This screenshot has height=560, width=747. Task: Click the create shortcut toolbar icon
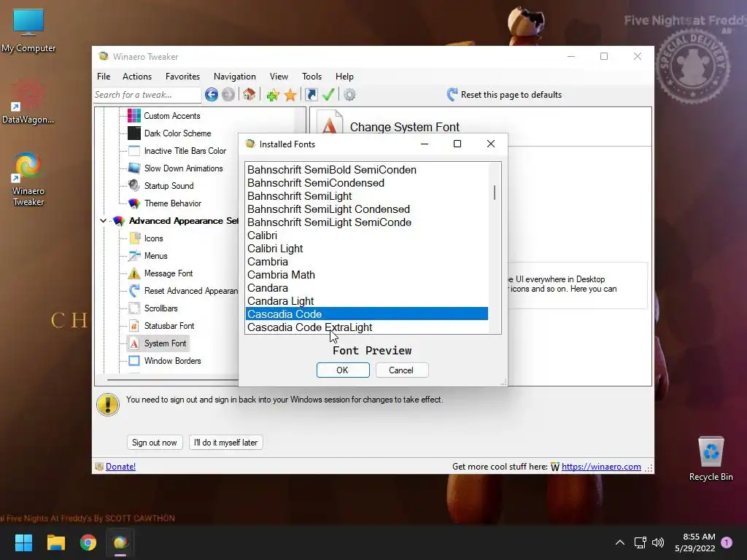click(x=311, y=95)
